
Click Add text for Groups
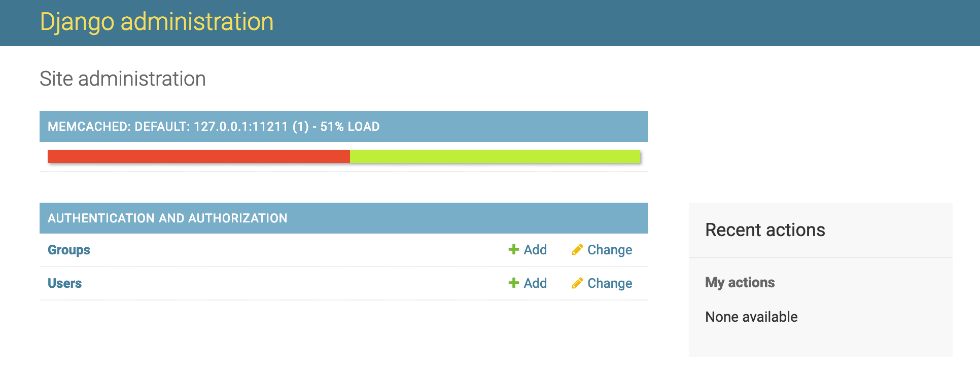coord(535,250)
